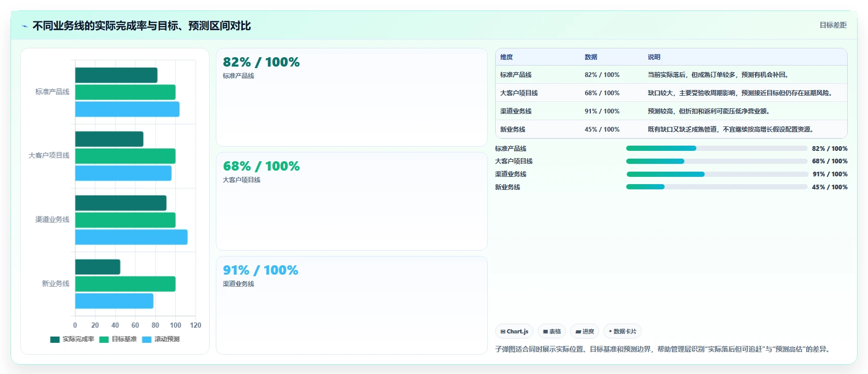This screenshot has width=868, height=374.
Task: Click the 目标差距 label in header
Action: pos(833,25)
